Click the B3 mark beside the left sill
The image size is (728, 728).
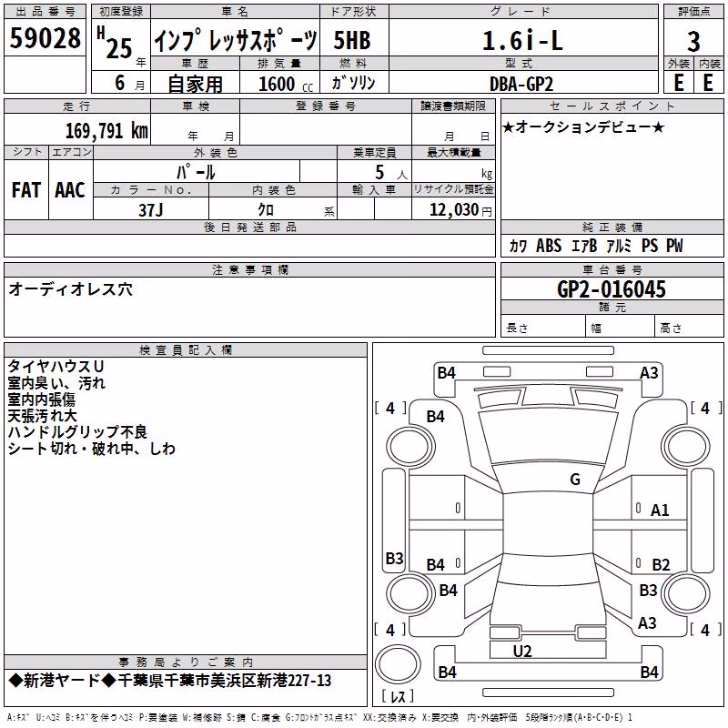point(395,558)
